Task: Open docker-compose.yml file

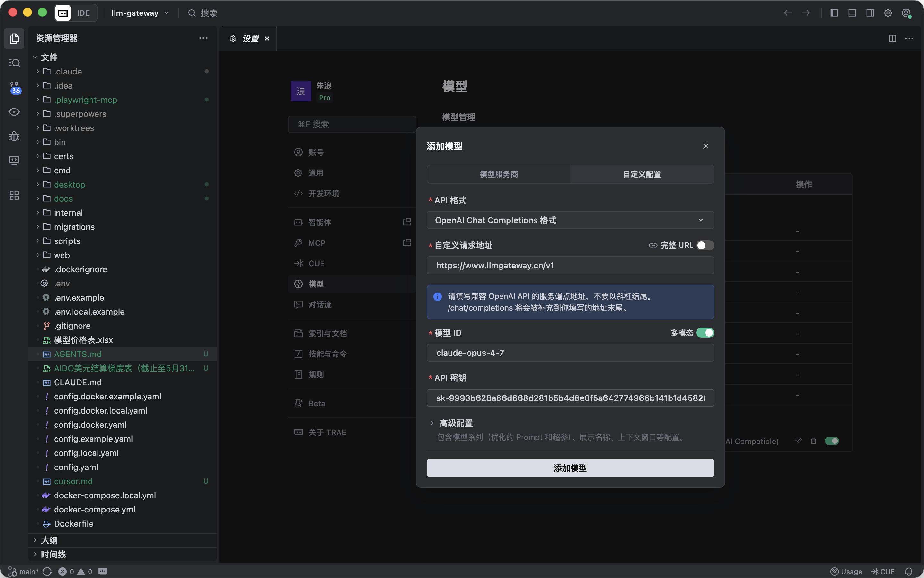Action: click(x=122, y=509)
